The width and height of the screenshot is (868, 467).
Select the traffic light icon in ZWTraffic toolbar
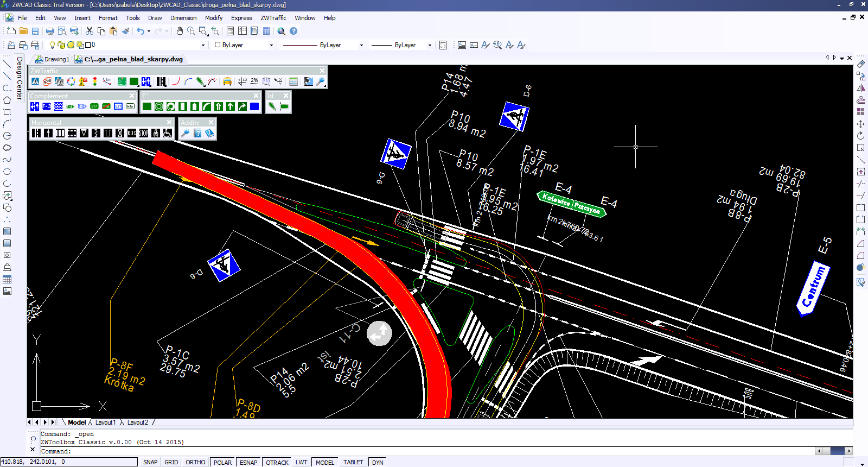coord(95,81)
